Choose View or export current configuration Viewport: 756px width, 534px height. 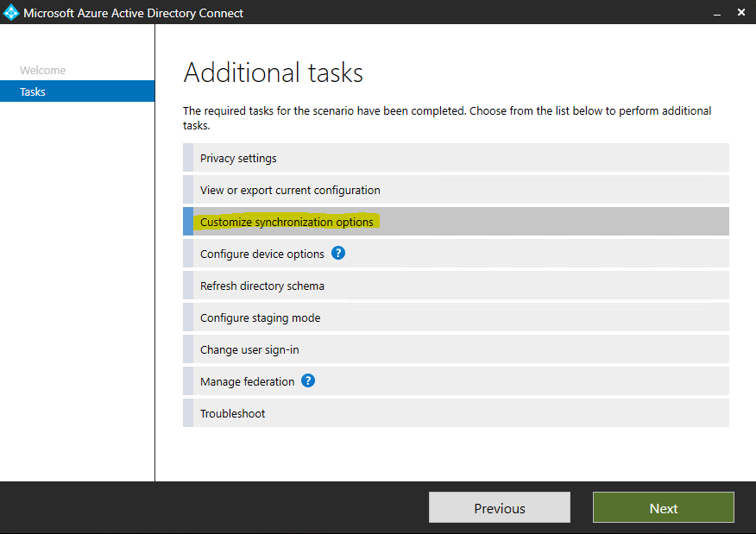coord(456,190)
